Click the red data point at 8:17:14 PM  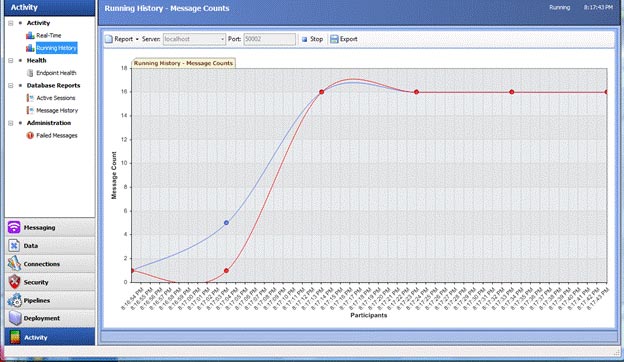click(x=322, y=92)
